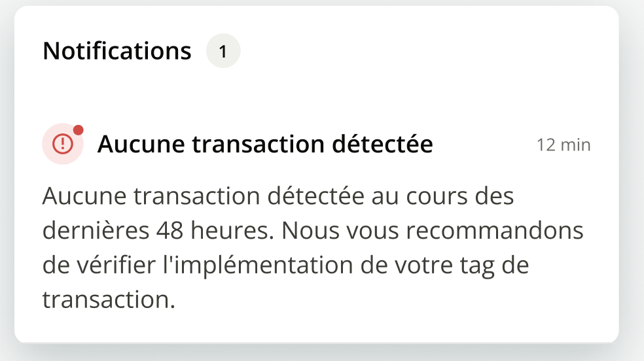Click the 12 min timestamp
This screenshot has height=361, width=644.
pyautogui.click(x=563, y=145)
